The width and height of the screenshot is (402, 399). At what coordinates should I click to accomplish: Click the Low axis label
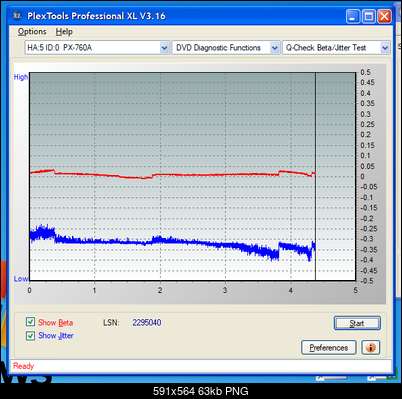(21, 279)
